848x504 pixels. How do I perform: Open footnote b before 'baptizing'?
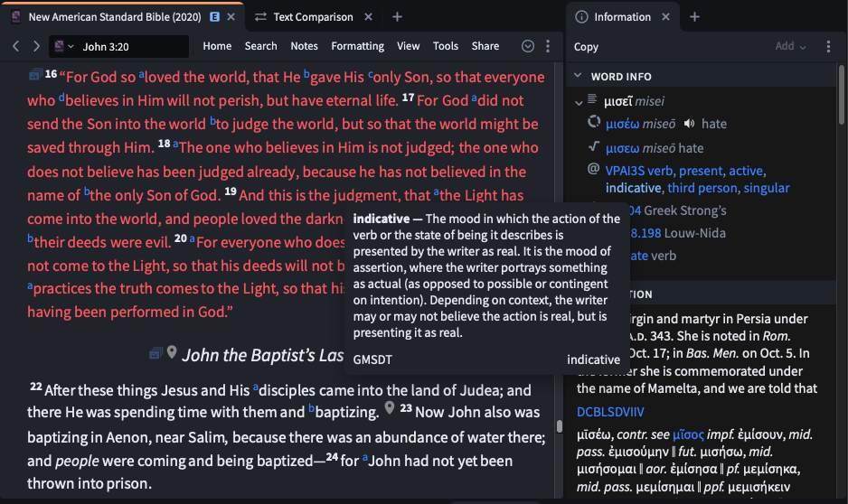point(312,409)
